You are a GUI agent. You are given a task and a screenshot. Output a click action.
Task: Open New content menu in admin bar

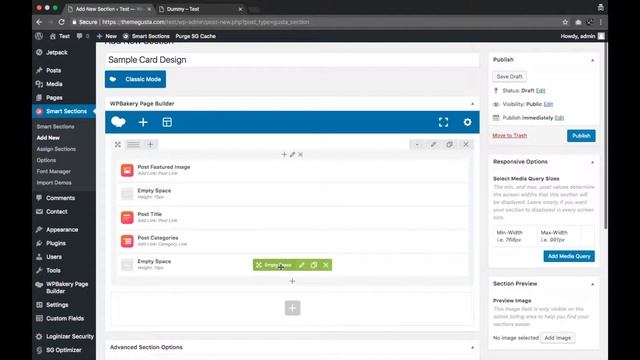point(107,36)
